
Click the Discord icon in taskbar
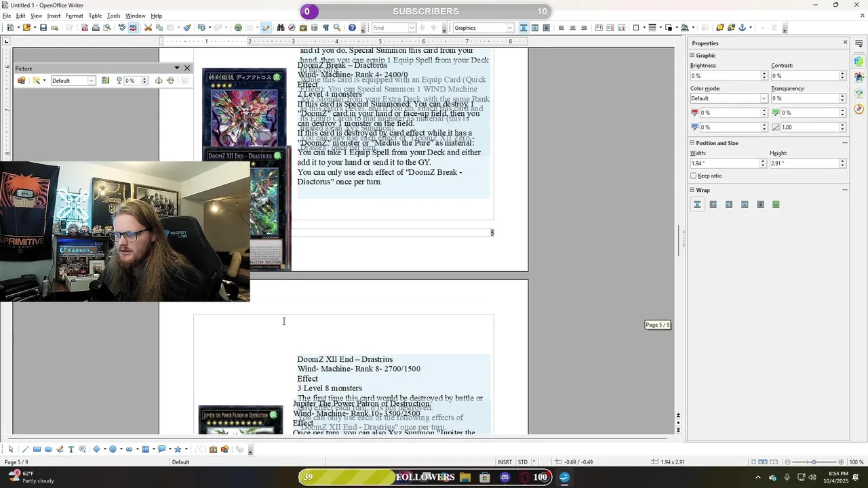click(505, 478)
